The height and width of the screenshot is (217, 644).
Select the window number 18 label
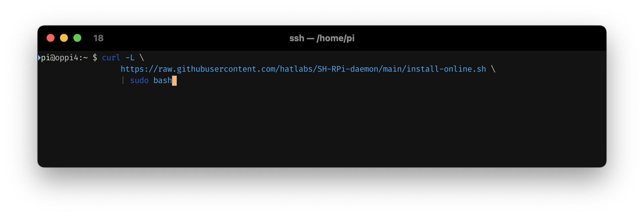[98, 38]
